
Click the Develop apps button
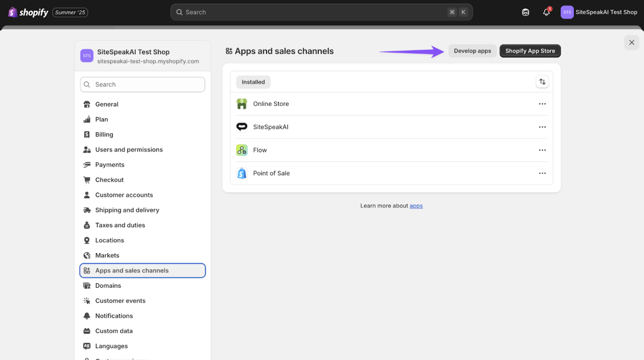point(472,51)
